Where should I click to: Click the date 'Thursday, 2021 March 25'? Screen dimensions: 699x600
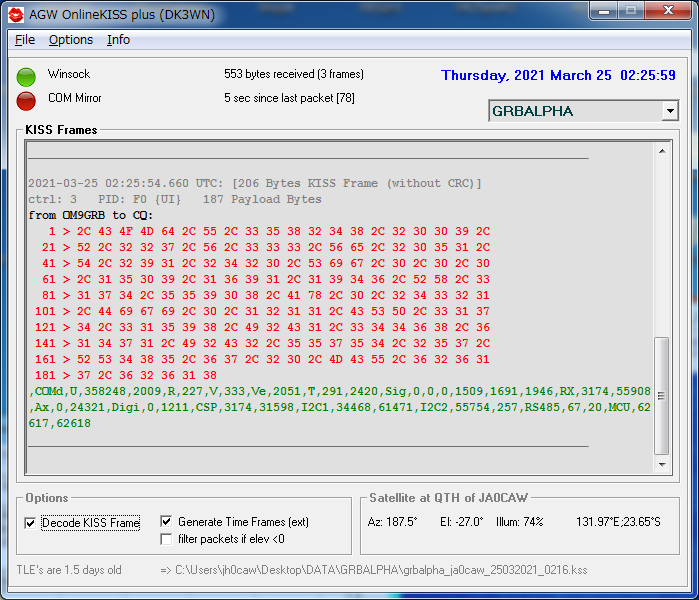tap(526, 75)
